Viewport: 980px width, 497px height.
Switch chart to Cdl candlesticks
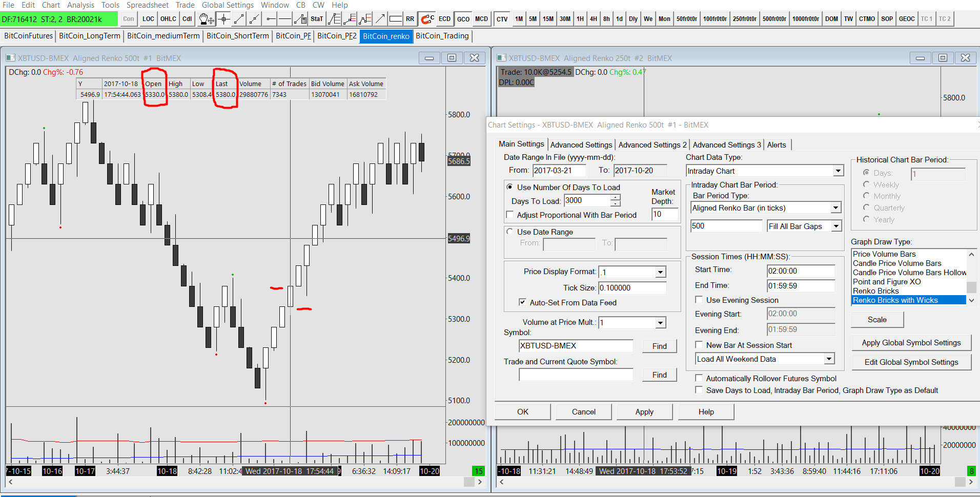[x=187, y=19]
